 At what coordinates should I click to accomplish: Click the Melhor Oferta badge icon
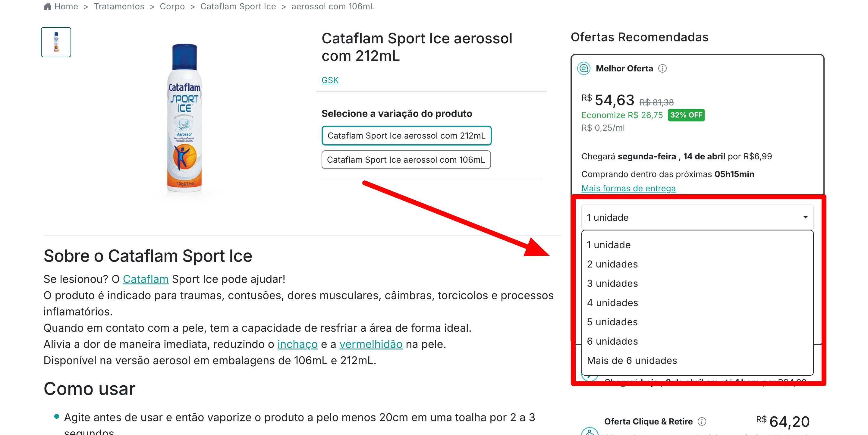583,68
